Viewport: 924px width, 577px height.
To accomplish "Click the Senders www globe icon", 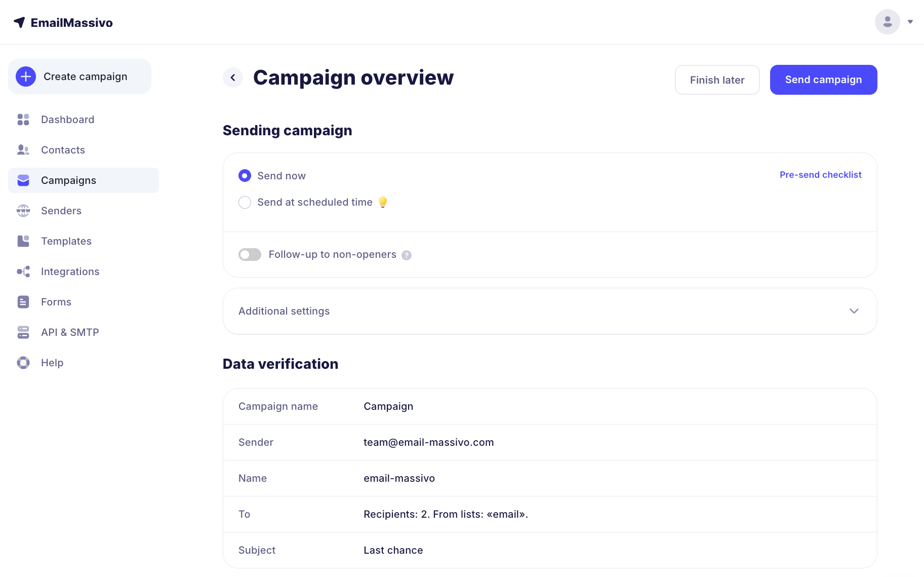I will [23, 211].
